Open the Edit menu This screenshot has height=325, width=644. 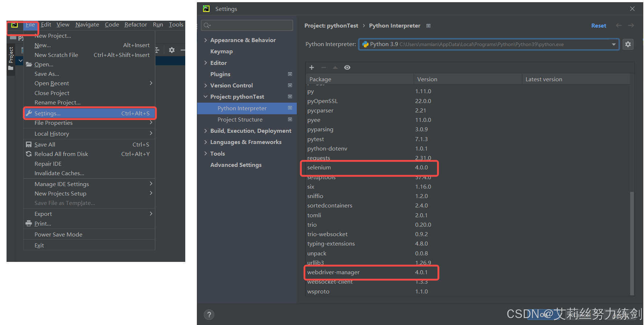(x=46, y=25)
